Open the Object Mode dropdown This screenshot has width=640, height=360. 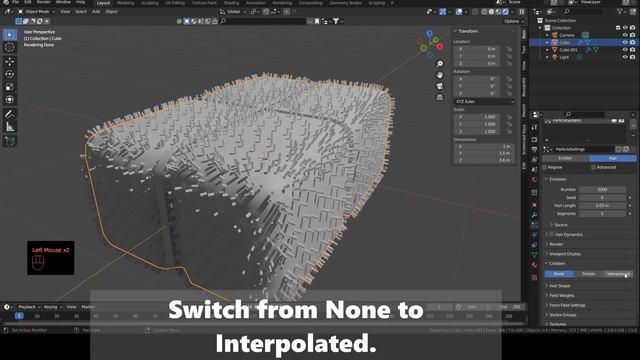click(37, 12)
